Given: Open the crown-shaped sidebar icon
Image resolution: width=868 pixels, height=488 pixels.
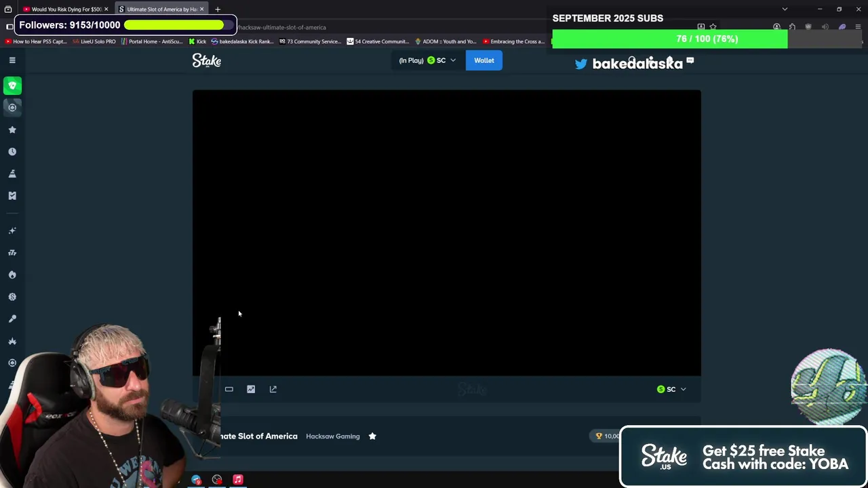Looking at the screenshot, I should [x=12, y=341].
